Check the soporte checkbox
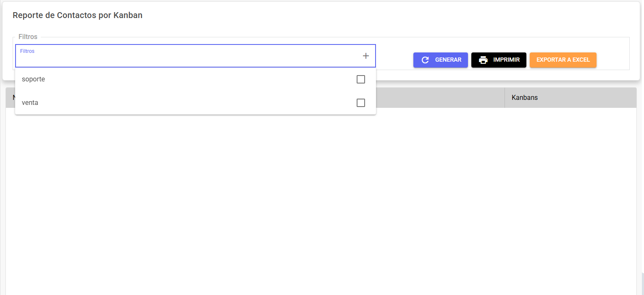The width and height of the screenshot is (644, 295). coord(361,79)
